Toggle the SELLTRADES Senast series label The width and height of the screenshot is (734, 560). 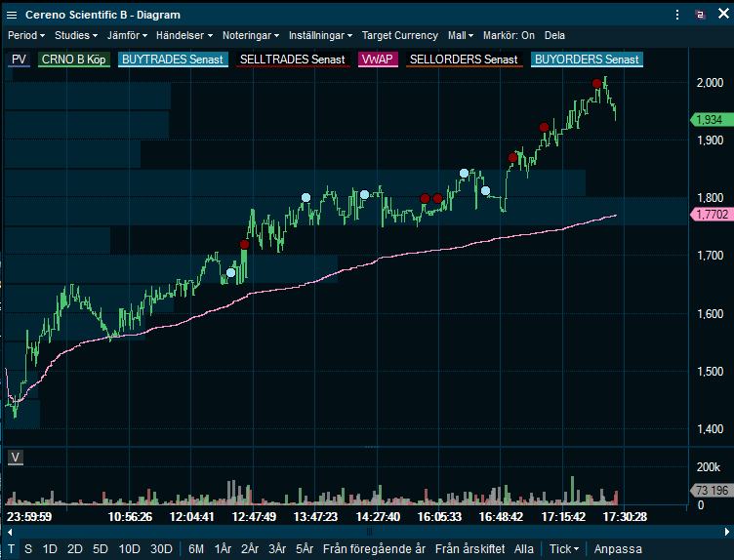(x=293, y=60)
